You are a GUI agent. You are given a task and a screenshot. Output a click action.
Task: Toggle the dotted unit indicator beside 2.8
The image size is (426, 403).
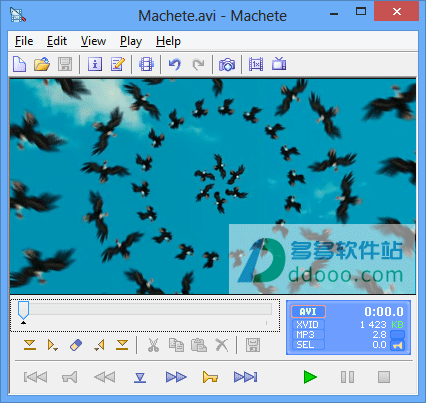397,335
